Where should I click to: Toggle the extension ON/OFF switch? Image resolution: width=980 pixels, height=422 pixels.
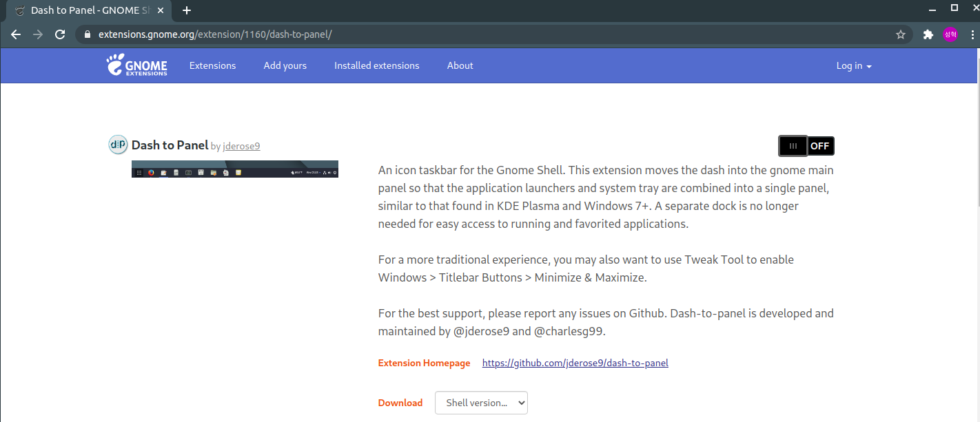[x=806, y=146]
